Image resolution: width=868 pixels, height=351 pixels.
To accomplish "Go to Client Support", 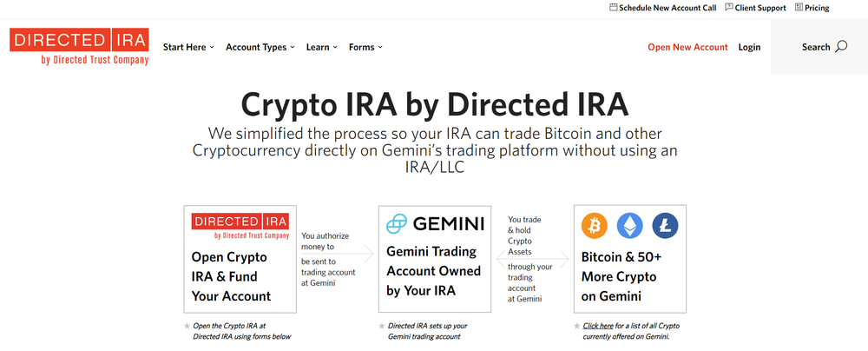I will click(x=760, y=8).
